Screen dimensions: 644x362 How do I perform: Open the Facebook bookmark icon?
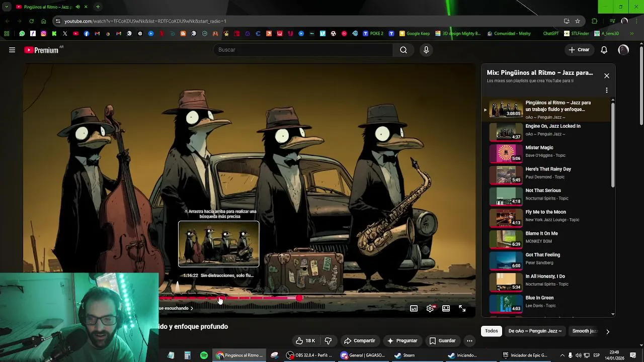87,34
